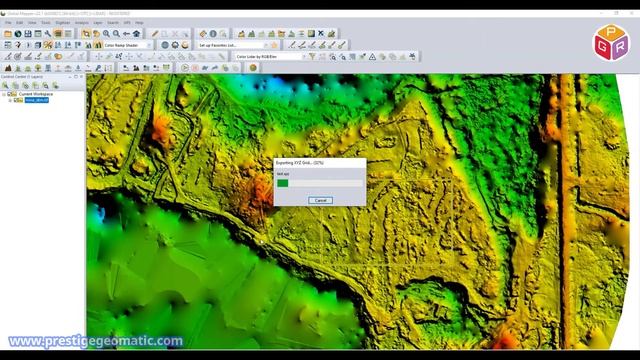This screenshot has width=640, height=360.
Task: Open the Digitizer menu
Action: click(x=63, y=23)
